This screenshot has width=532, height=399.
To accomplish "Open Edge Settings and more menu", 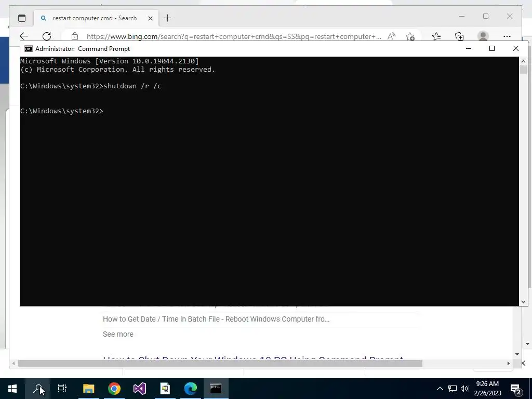I will point(507,36).
